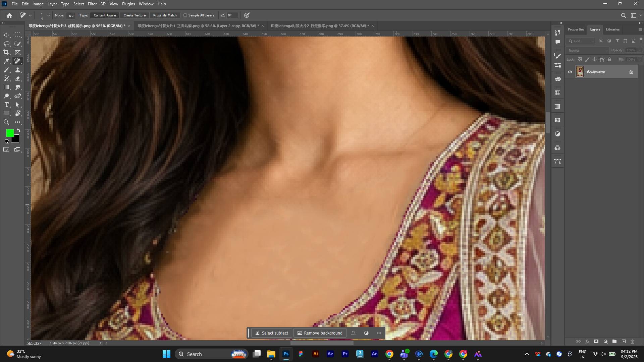Viewport: 644px width, 362px height.
Task: Click the Remove background button
Action: click(320, 333)
